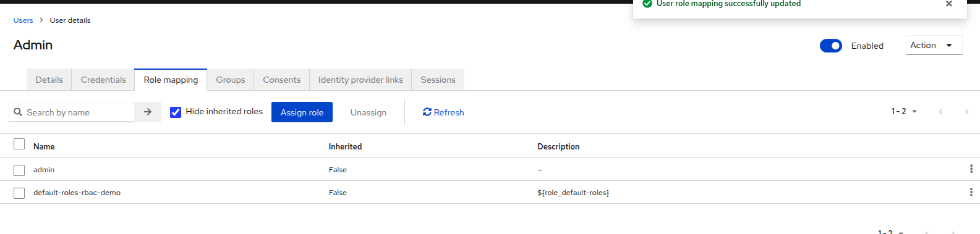Select the Role mapping tab

pyautogui.click(x=171, y=80)
